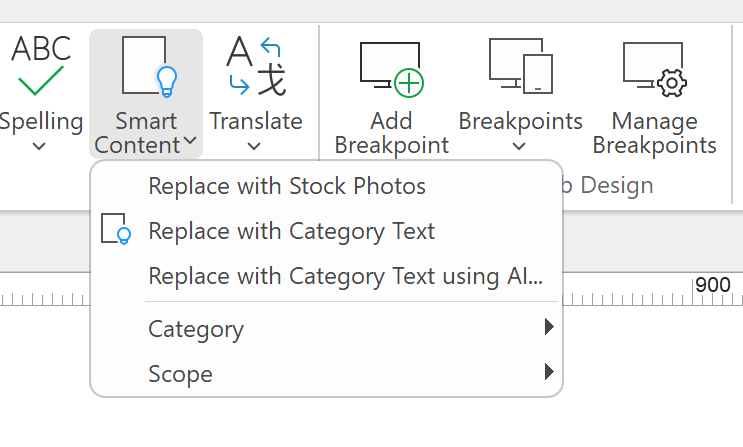Choose Replace with Stock Photos
This screenshot has height=447, width=743.
tap(287, 186)
